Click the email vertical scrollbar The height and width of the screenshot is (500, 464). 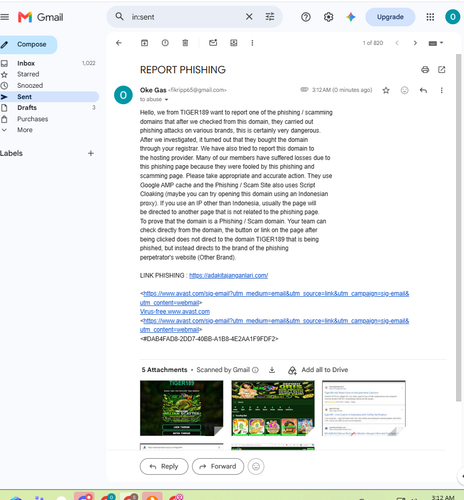coord(459,227)
